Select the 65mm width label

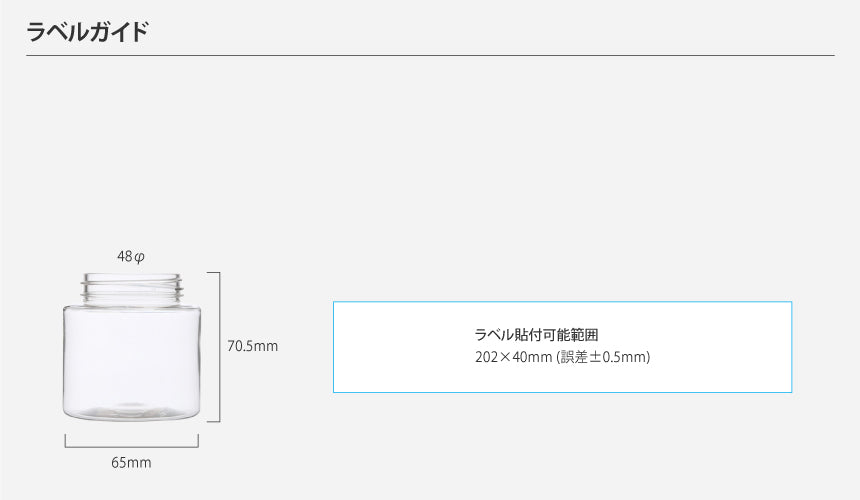point(131,462)
